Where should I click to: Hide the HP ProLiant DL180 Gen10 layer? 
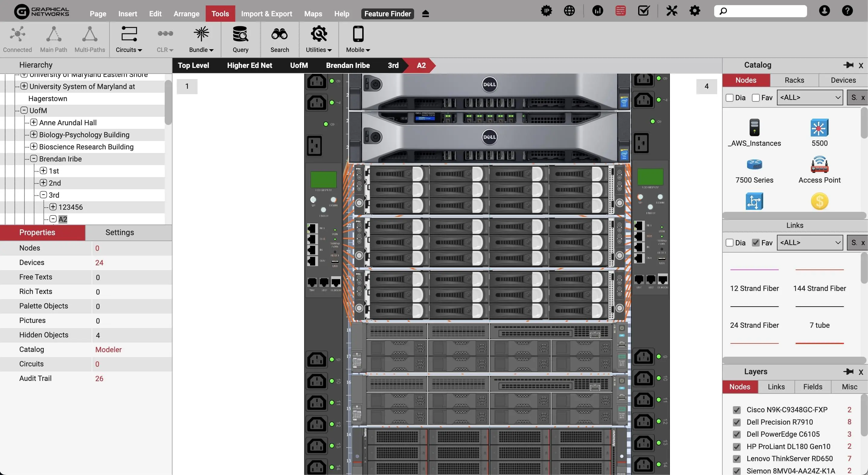tap(737, 447)
